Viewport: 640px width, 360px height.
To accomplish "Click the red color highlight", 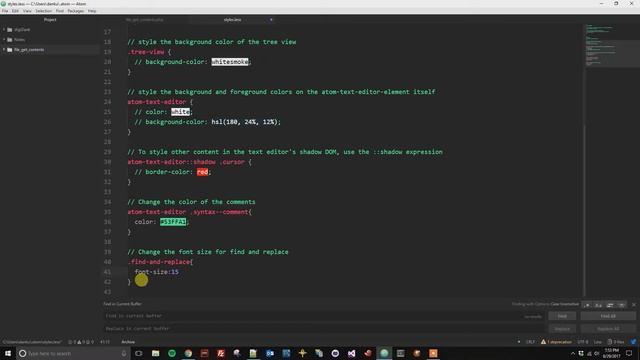I will click(202, 172).
